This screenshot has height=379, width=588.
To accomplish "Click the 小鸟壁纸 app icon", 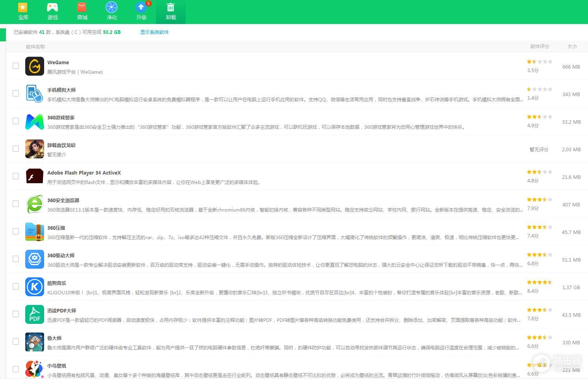I will click(35, 369).
